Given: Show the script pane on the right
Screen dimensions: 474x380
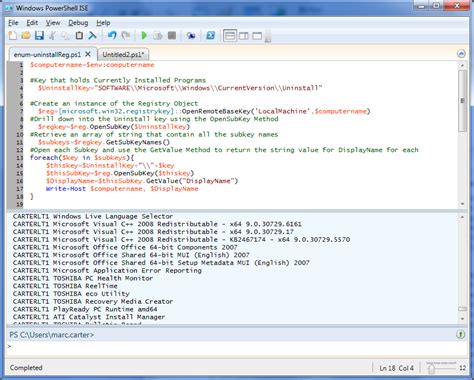Looking at the screenshot, I should [244, 35].
